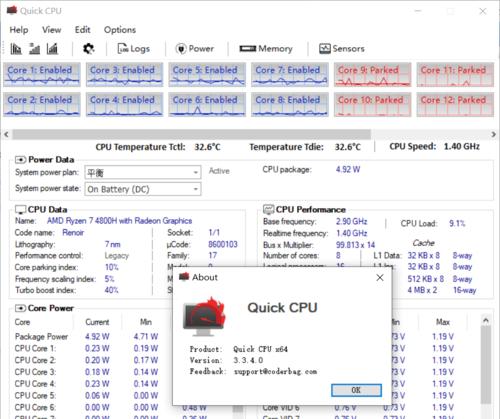
Task: Click right arrow of core graphs scrollbar
Action: click(x=494, y=134)
